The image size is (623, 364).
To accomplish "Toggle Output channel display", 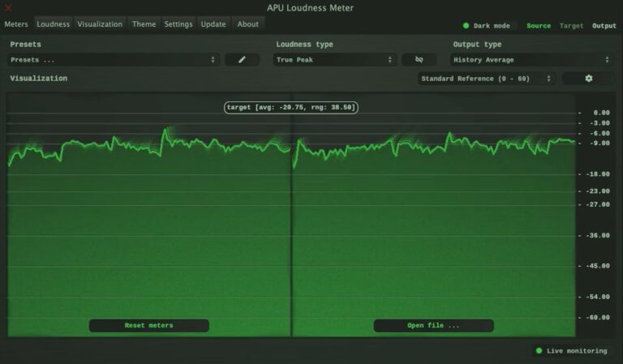I will pyautogui.click(x=604, y=26).
